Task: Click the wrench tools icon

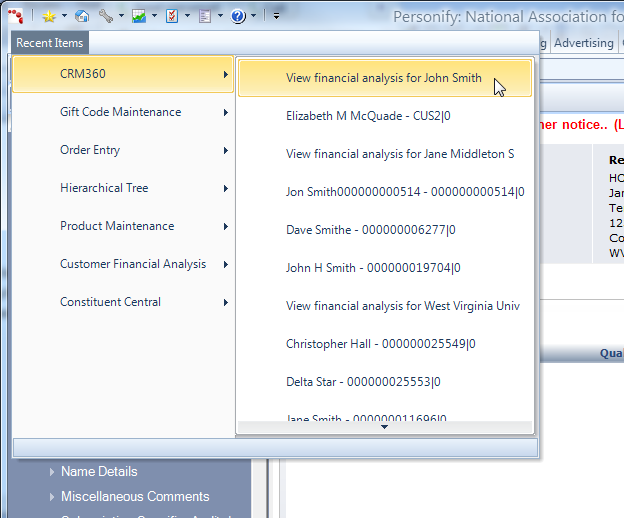Action: [x=105, y=16]
